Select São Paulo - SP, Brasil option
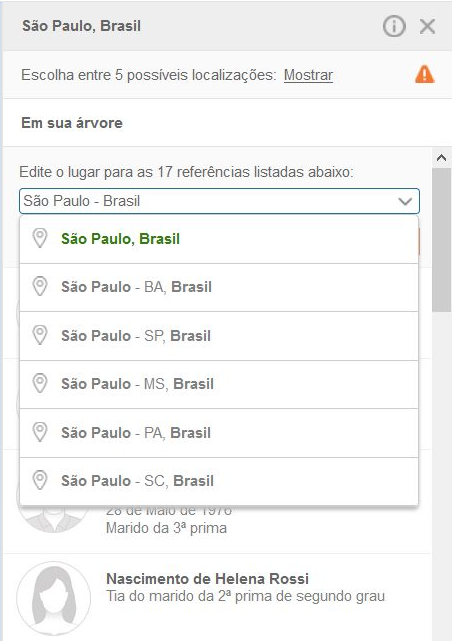This screenshot has width=452, height=641. [219, 336]
